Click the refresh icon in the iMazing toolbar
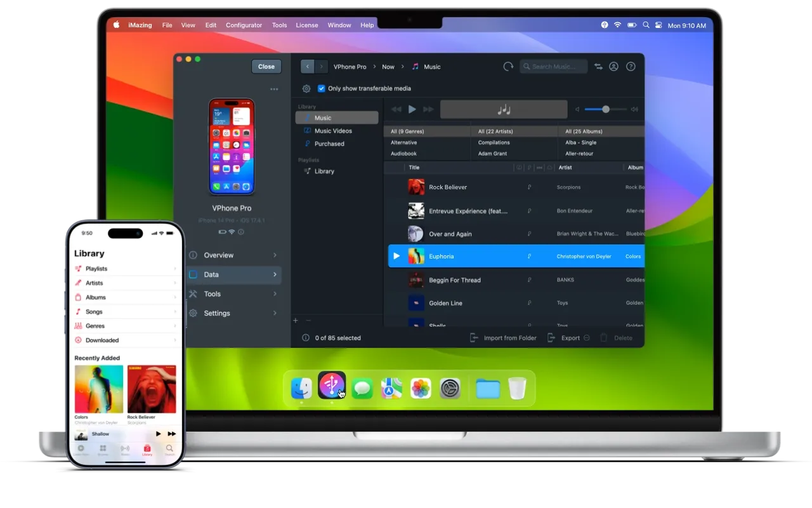 (508, 67)
